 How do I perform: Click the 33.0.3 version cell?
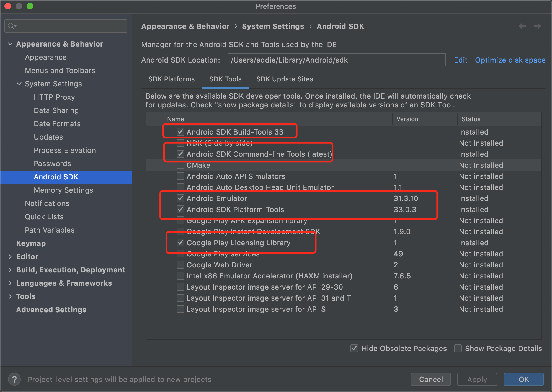(x=405, y=210)
